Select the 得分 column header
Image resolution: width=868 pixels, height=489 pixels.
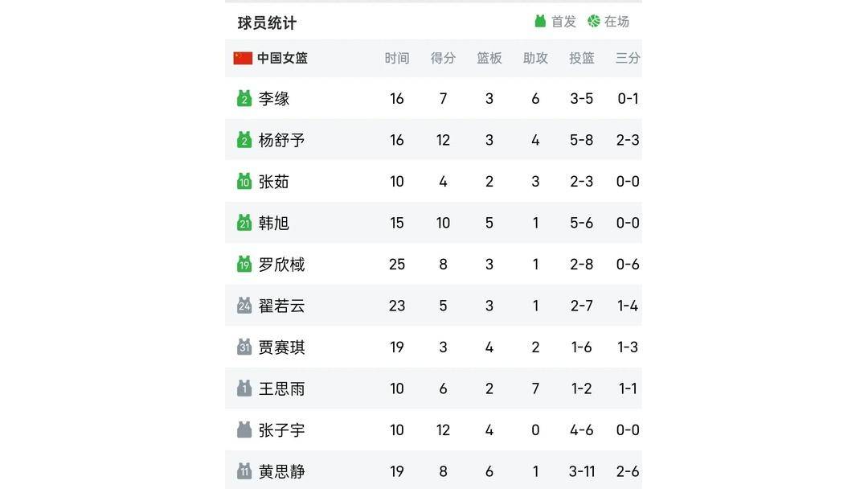click(x=443, y=58)
